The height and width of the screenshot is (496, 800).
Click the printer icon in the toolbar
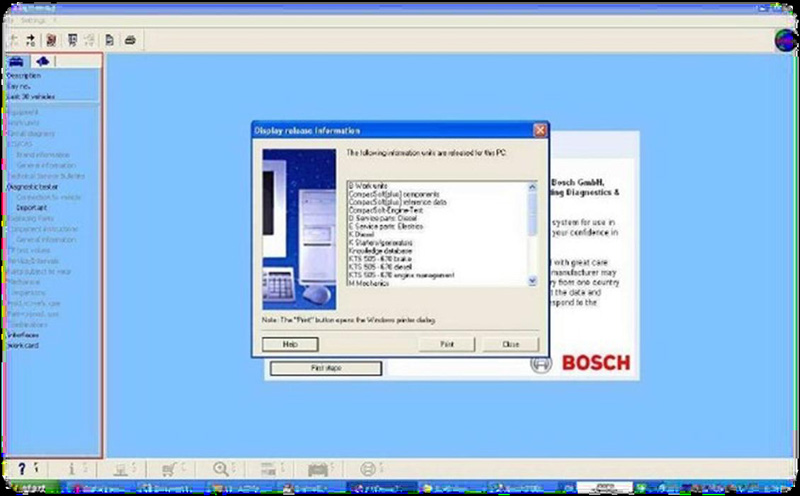click(129, 40)
